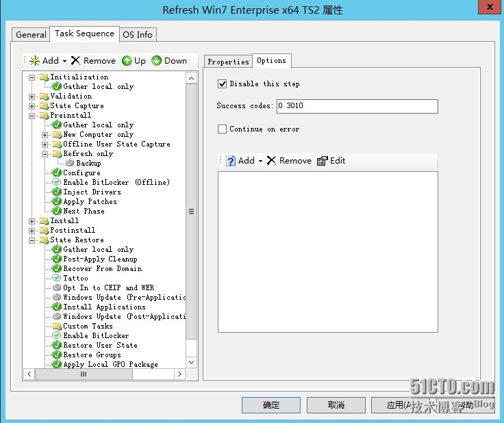Screen dimensions: 504x423
Task: Collapse the Initialization group
Action: 32,77
